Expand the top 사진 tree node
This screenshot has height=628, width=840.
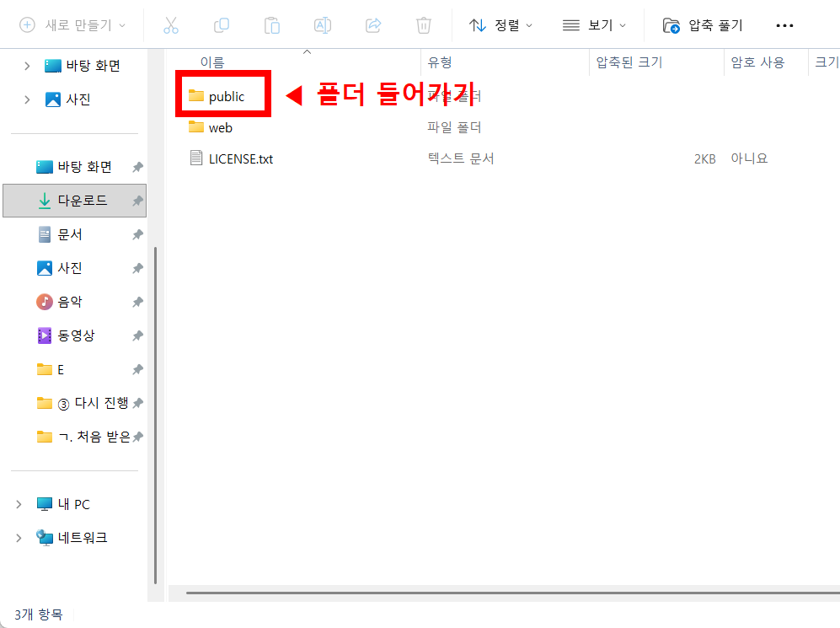click(27, 99)
